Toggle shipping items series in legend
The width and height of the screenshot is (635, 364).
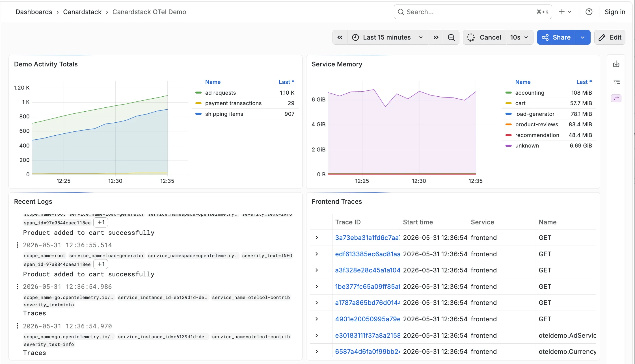point(224,114)
